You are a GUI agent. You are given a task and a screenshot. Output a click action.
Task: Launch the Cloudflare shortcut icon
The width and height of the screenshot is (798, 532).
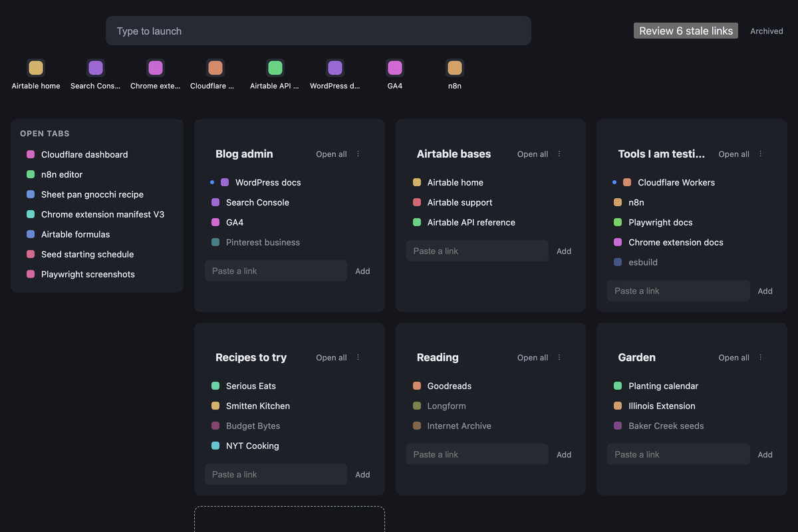[x=215, y=68]
